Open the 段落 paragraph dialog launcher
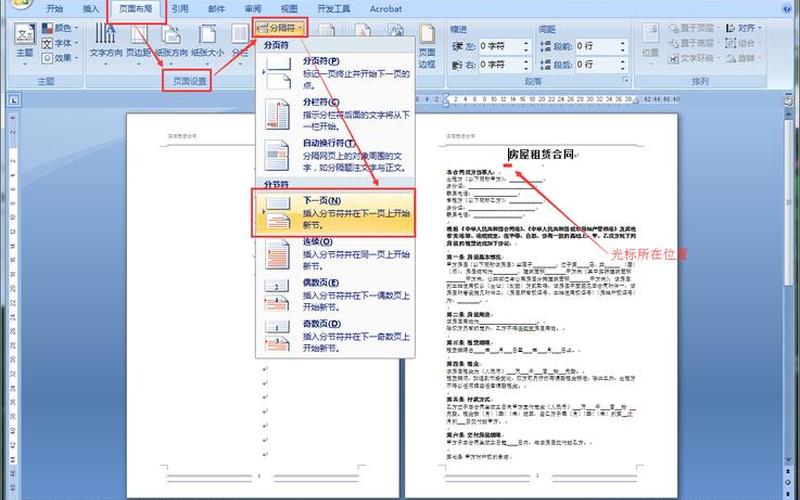Viewport: 800px width, 500px height. (x=625, y=81)
